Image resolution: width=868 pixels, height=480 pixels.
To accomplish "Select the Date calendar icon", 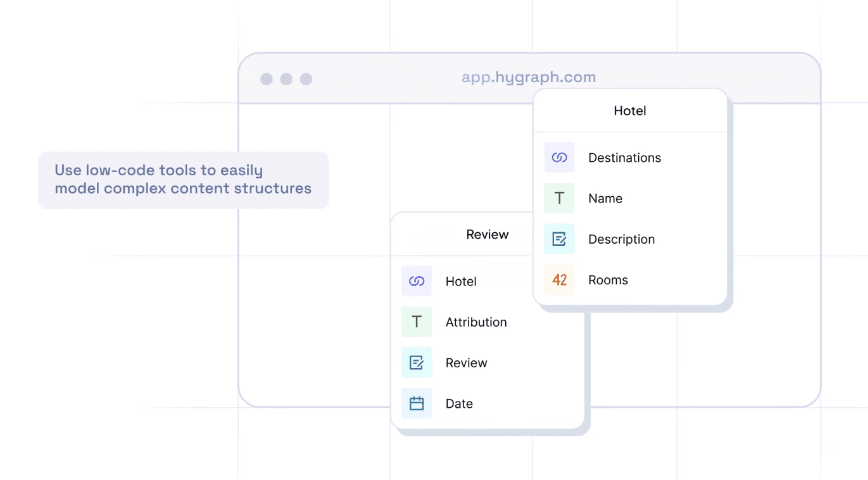I will (417, 404).
